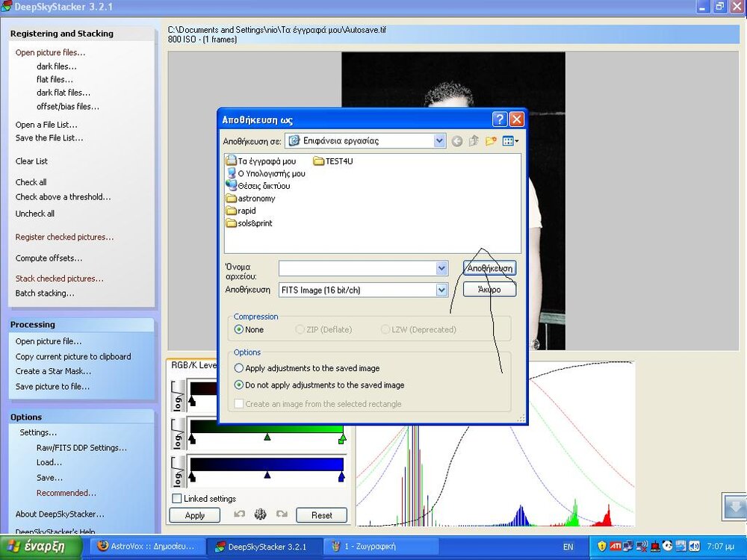
Task: Click the log curve icon for blue channel
Action: [179, 470]
